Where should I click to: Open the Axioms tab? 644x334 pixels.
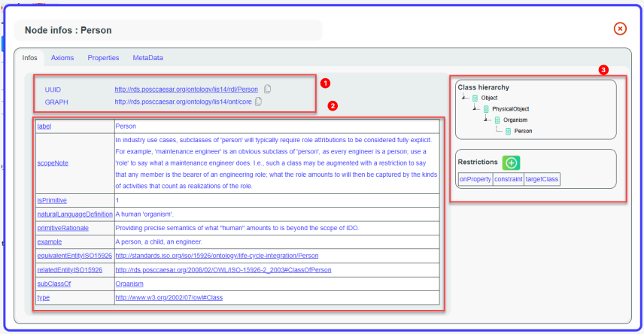(62, 58)
